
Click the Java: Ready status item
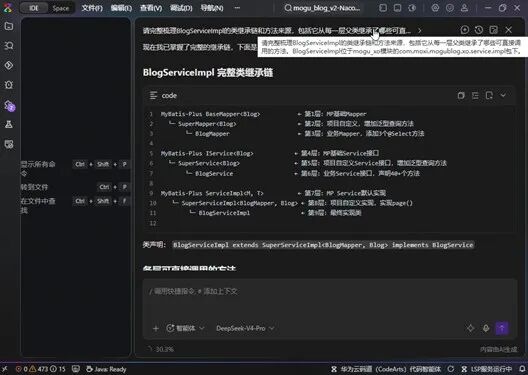click(106, 369)
